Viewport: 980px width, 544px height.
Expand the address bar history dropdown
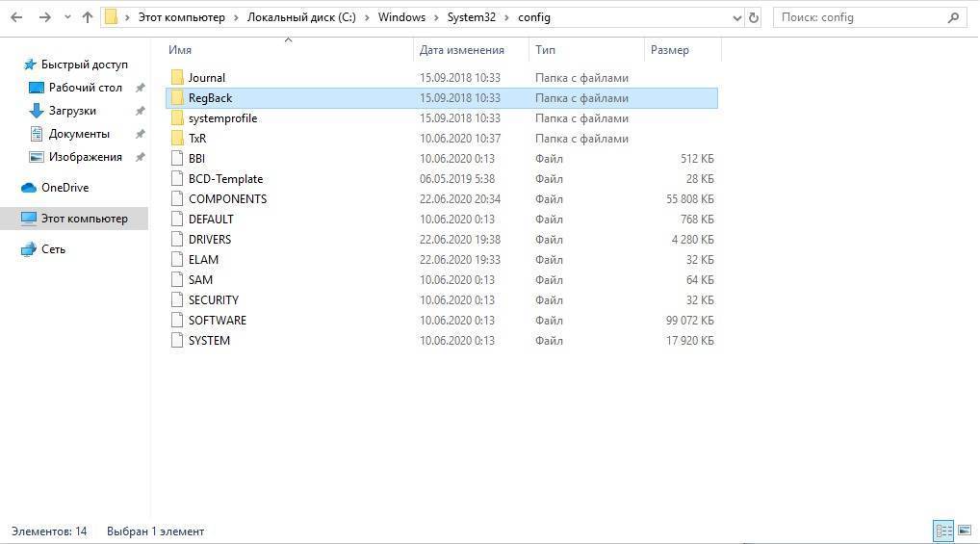click(x=737, y=17)
